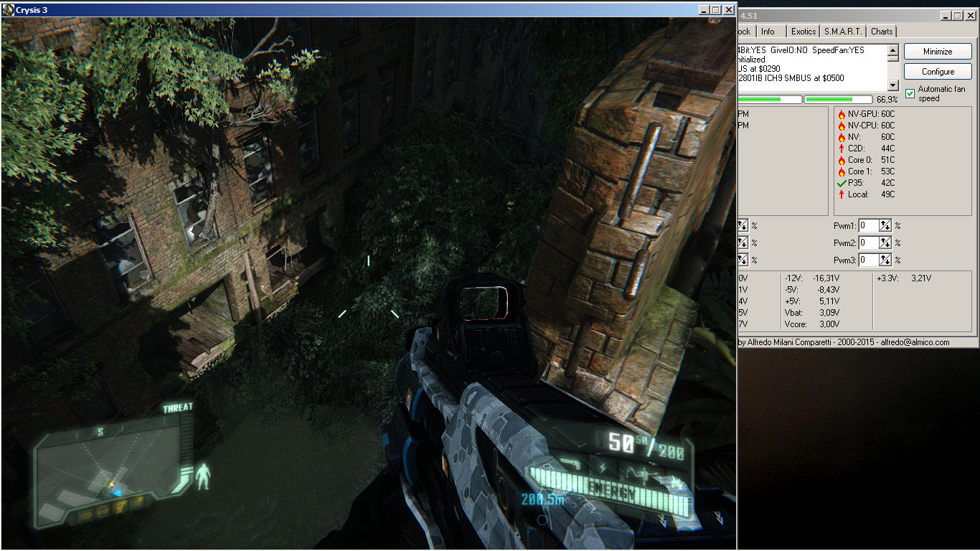Screen dimensions: 980x551
Task: Click the Minimize button in SpeedFan
Action: [x=938, y=52]
